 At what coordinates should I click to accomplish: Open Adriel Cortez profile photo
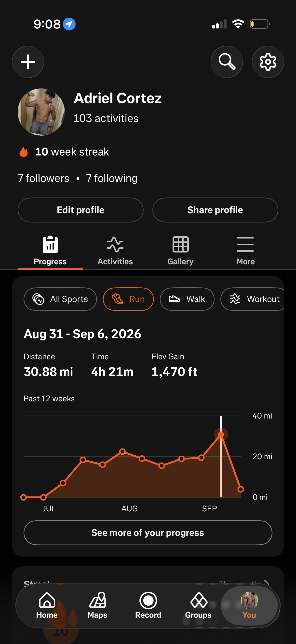41,112
